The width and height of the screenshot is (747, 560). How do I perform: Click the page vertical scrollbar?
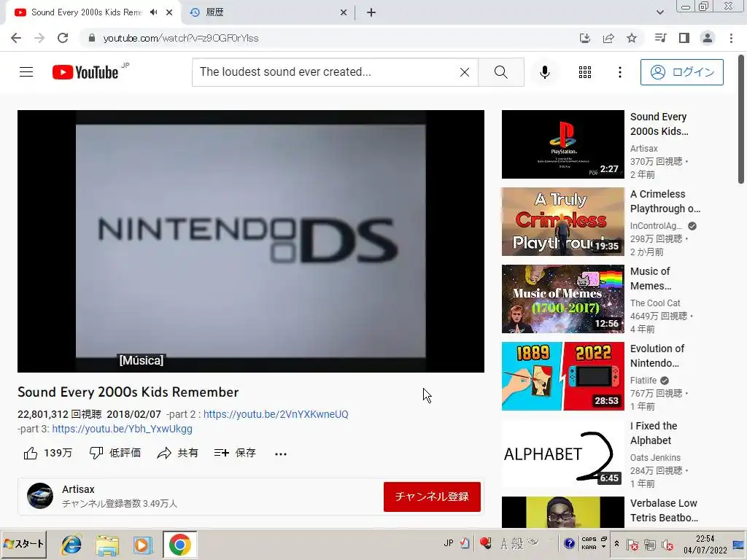pos(741,119)
